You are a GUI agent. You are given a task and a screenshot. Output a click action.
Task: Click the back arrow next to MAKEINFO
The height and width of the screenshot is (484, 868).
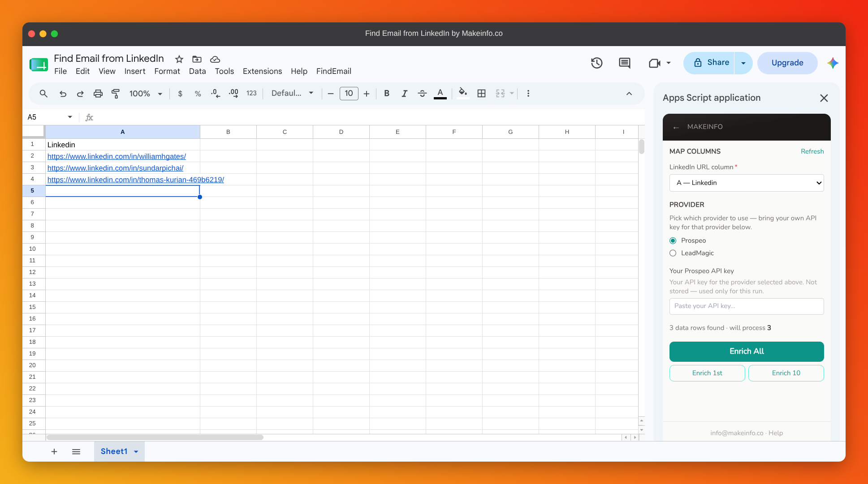676,128
